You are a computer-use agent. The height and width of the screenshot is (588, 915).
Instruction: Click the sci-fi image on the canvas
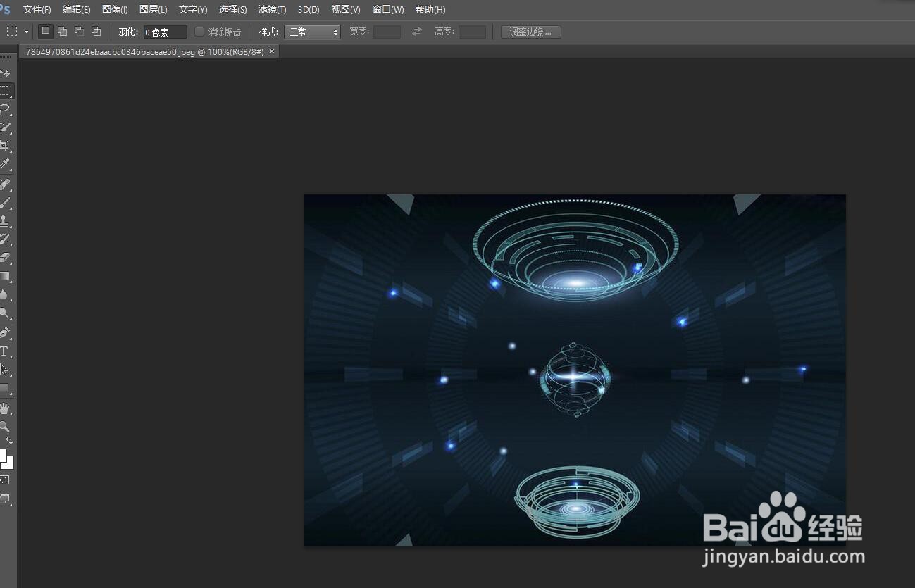575,370
